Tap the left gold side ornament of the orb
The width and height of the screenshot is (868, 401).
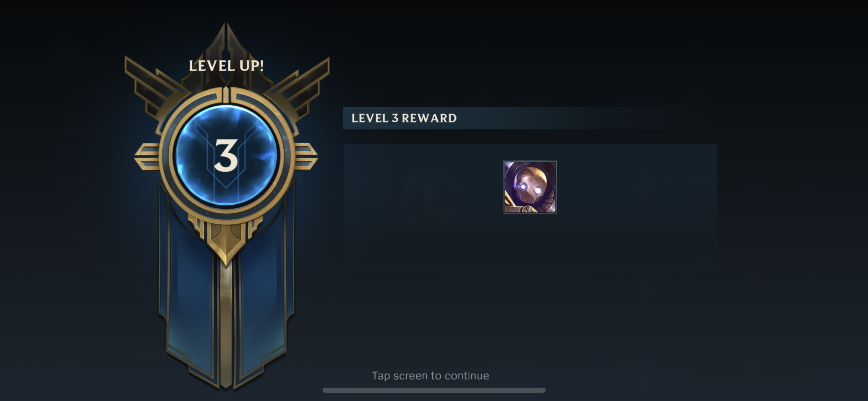point(147,157)
